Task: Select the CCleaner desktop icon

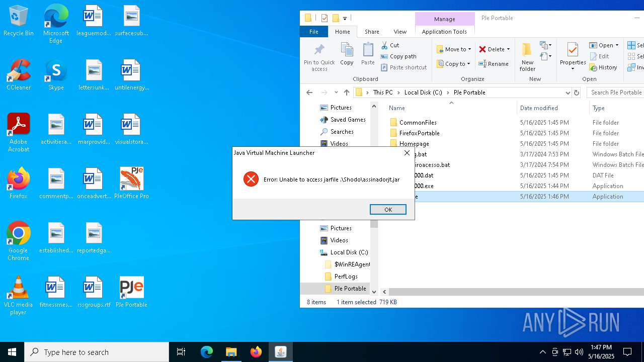Action: click(19, 75)
